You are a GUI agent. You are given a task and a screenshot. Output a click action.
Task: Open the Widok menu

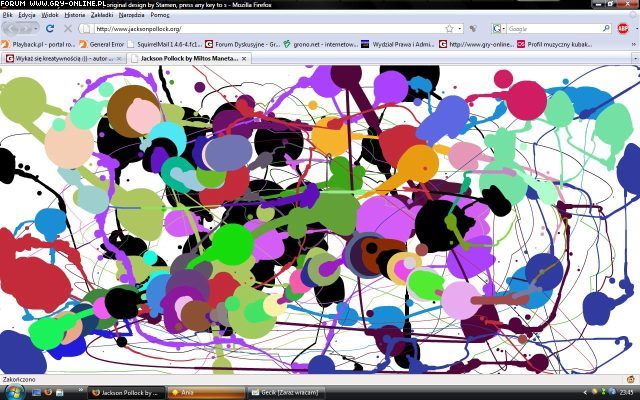click(x=50, y=15)
